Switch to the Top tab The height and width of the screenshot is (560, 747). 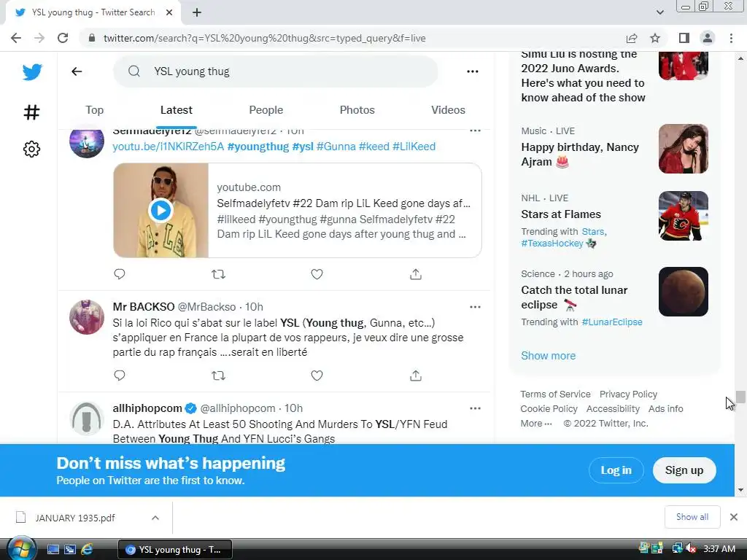94,110
